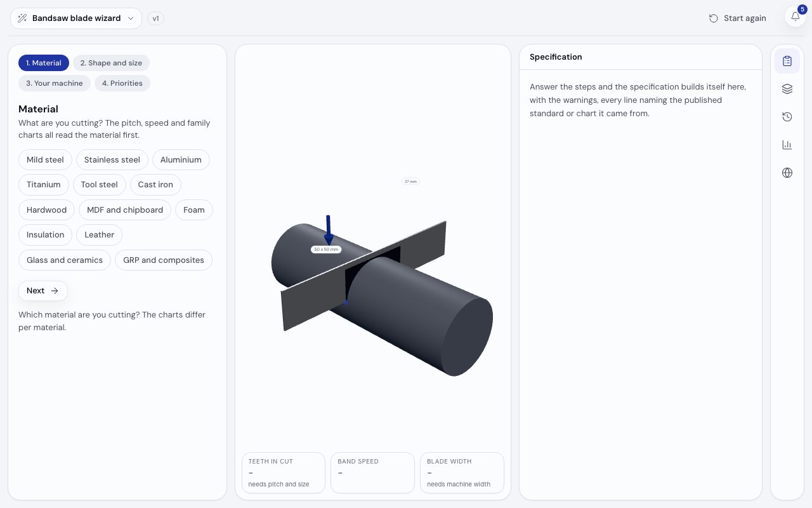Select Tool steel material
Image resolution: width=812 pixels, height=508 pixels.
click(x=100, y=184)
